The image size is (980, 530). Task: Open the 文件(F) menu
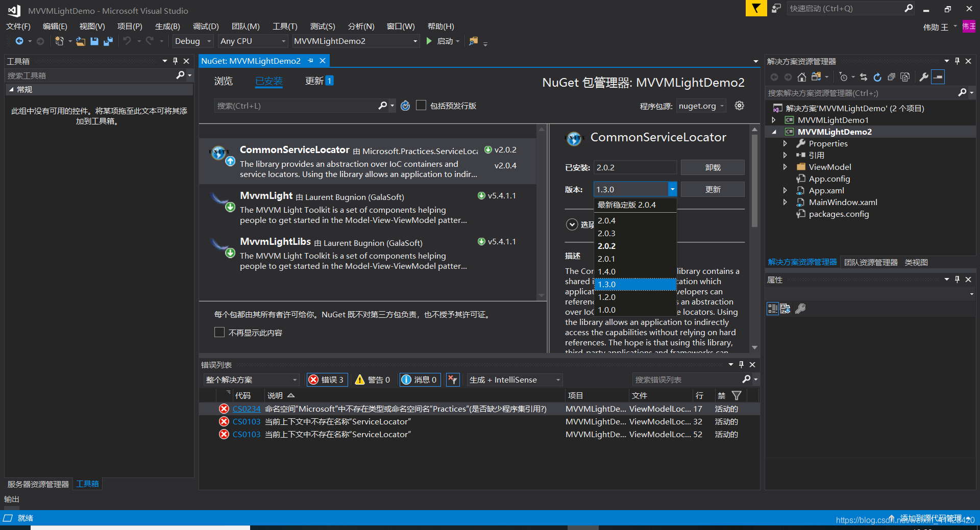(18, 26)
